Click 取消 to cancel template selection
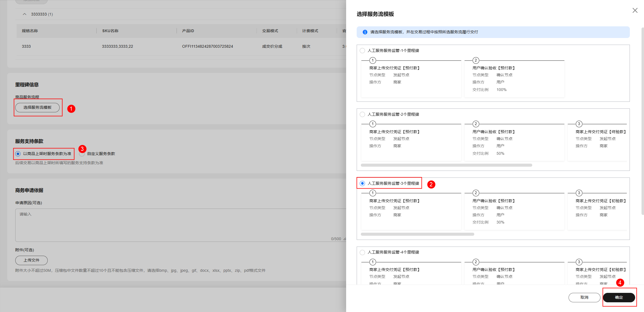The height and width of the screenshot is (312, 644). (584, 297)
